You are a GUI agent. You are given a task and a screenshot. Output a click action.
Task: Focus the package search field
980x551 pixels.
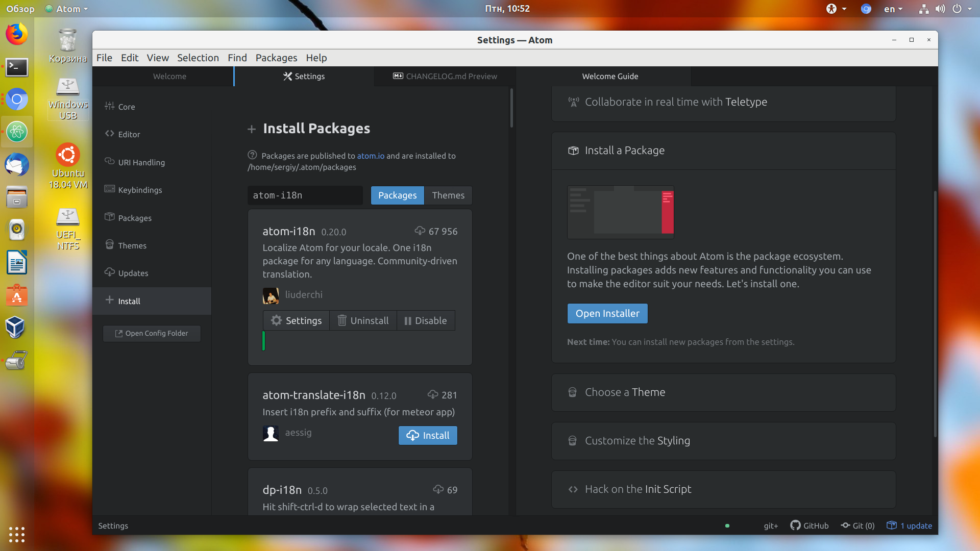pos(305,195)
